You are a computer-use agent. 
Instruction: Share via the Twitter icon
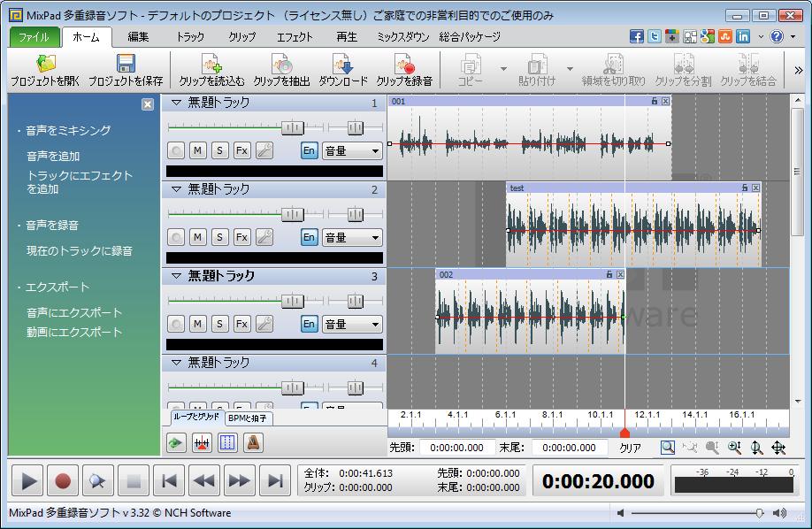click(x=655, y=36)
